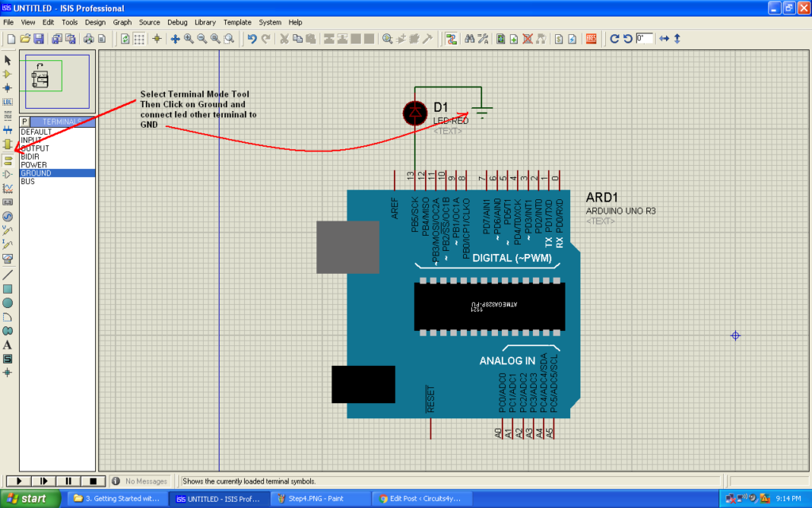Select the Terminals Mode tool
This screenshot has width=812, height=508.
(x=7, y=160)
